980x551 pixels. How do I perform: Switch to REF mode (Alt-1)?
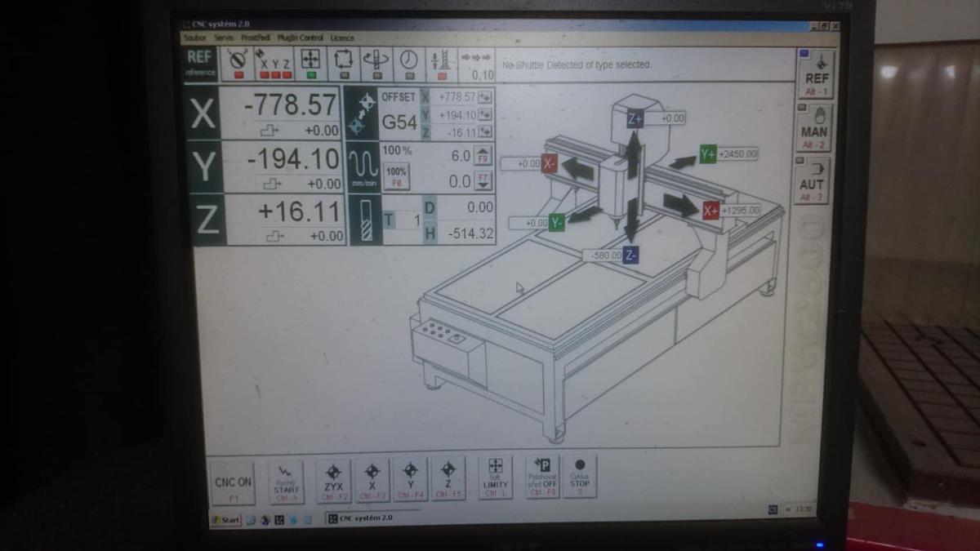(816, 75)
